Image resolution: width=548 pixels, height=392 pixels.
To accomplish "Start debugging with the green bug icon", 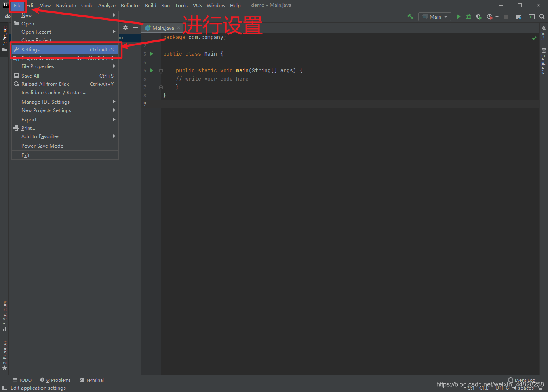I will (469, 17).
